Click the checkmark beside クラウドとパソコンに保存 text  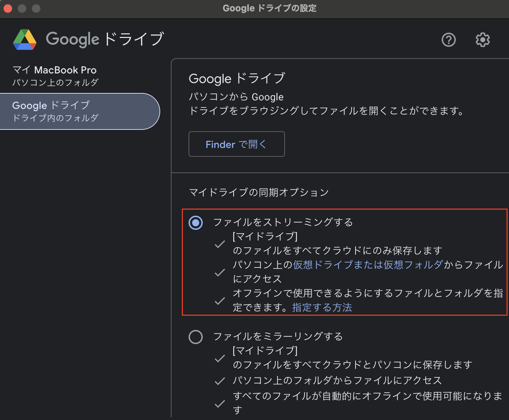pos(220,358)
